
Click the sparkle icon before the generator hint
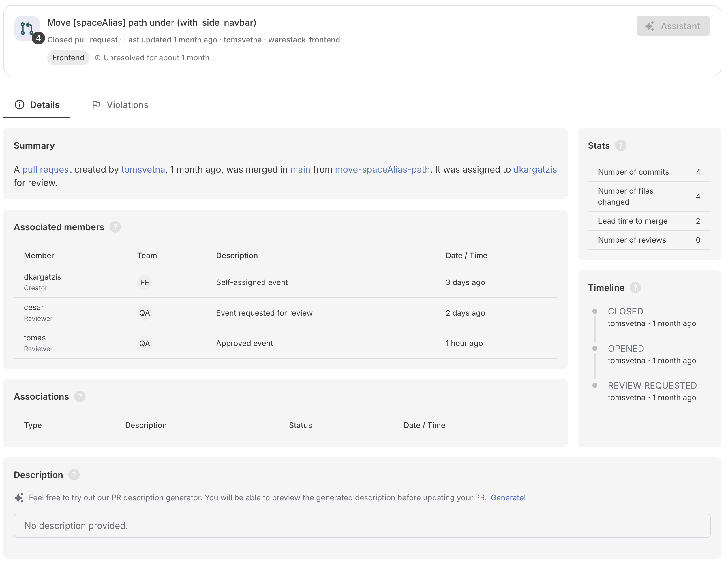(19, 498)
